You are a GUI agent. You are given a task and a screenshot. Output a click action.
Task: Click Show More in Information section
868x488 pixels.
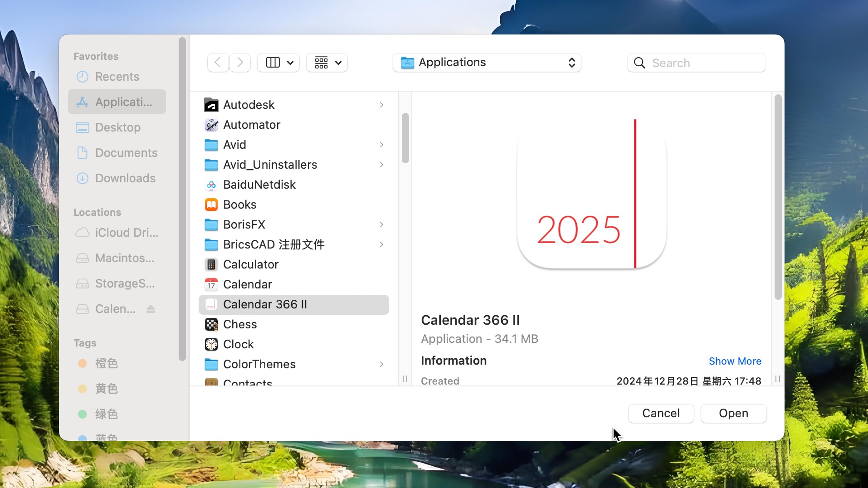[735, 361]
